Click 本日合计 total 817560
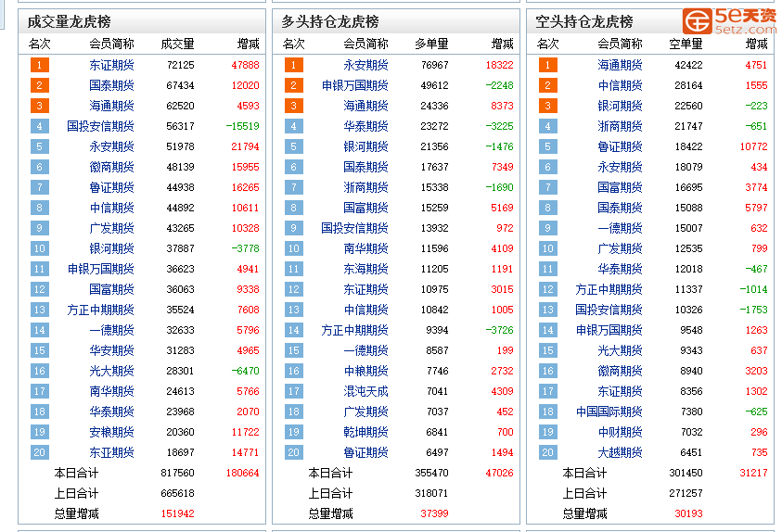782x532 pixels. coord(177,474)
